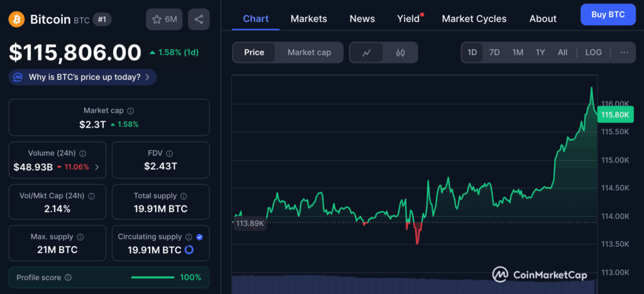
Task: Switch to the Market Cycles tab
Action: pyautogui.click(x=474, y=19)
